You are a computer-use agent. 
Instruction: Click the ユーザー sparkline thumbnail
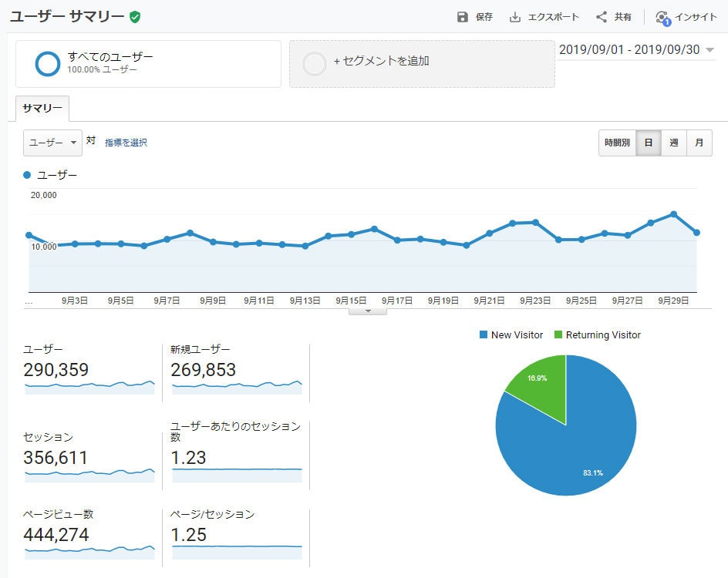[x=89, y=388]
